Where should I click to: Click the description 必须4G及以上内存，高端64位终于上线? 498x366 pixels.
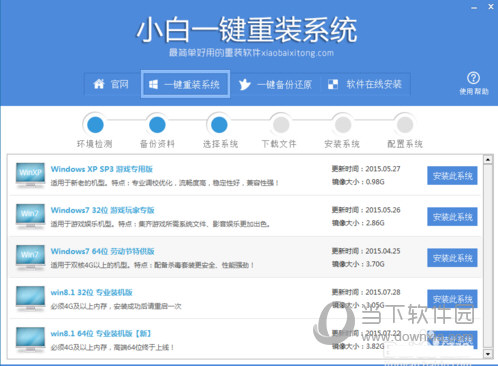(x=113, y=347)
